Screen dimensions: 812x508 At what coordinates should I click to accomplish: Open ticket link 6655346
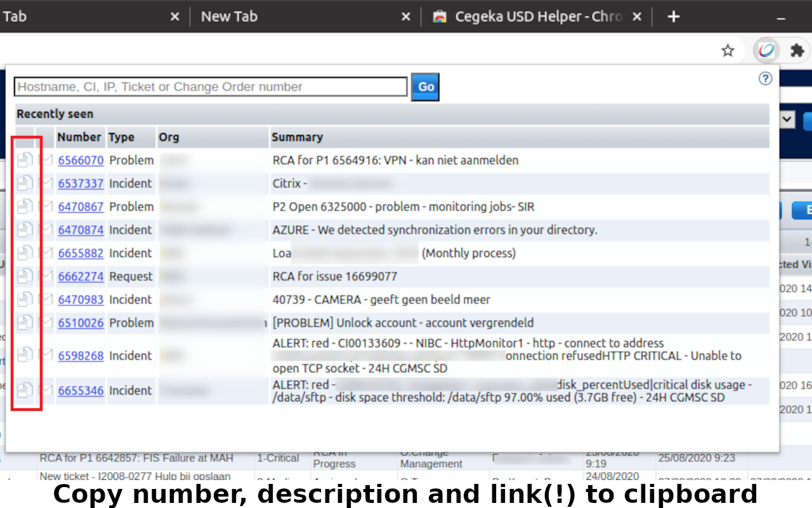click(x=81, y=391)
